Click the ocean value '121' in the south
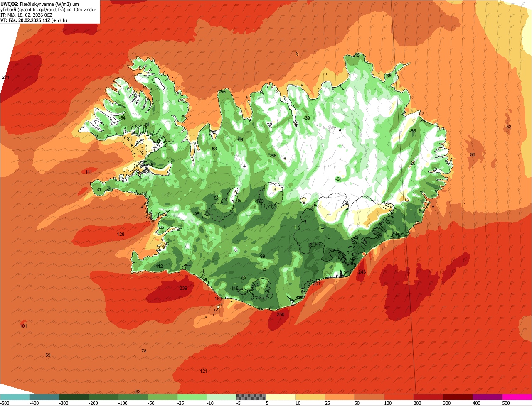The height and width of the screenshot is (406, 532). (x=204, y=371)
